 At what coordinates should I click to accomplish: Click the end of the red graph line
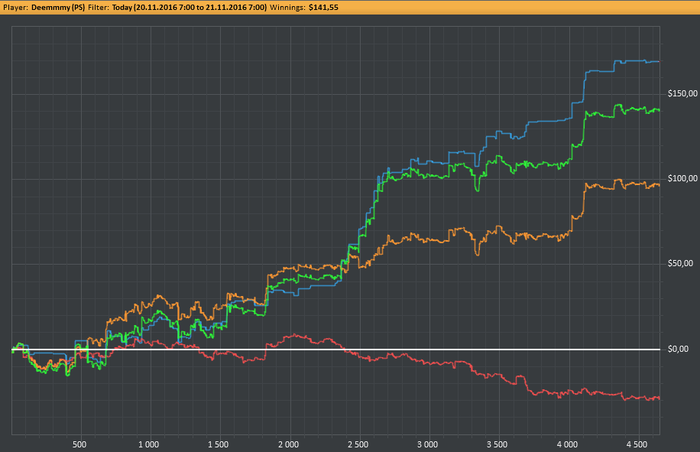click(x=658, y=398)
